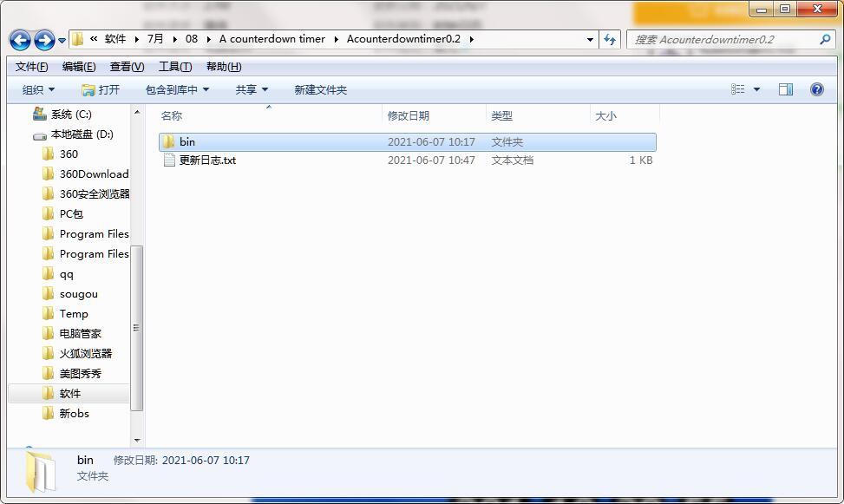Select the 360 folder in navigation tree
The image size is (844, 504).
[61, 154]
